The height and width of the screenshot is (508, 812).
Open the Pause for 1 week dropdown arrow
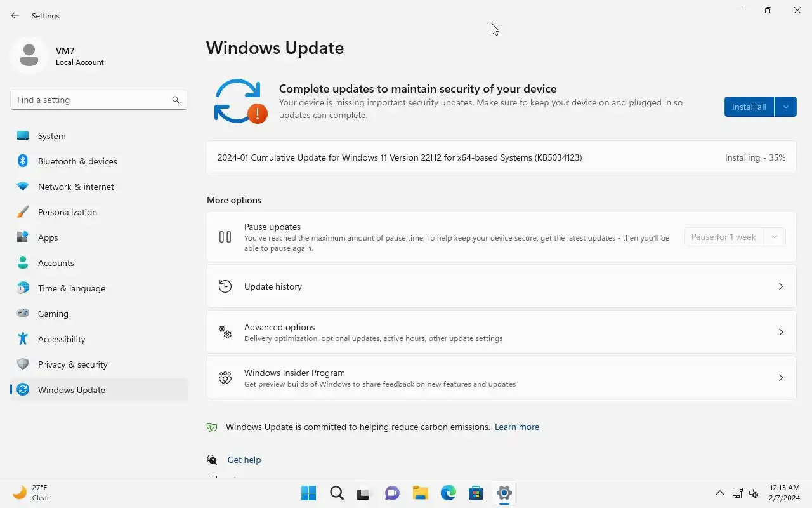click(x=775, y=237)
